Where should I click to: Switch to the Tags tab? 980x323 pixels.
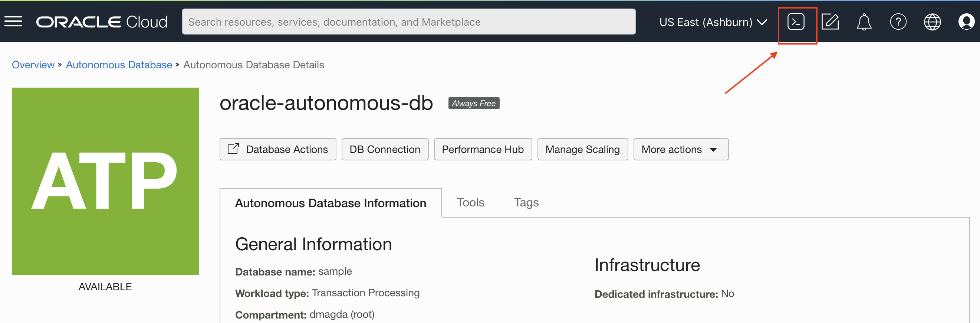pos(526,203)
